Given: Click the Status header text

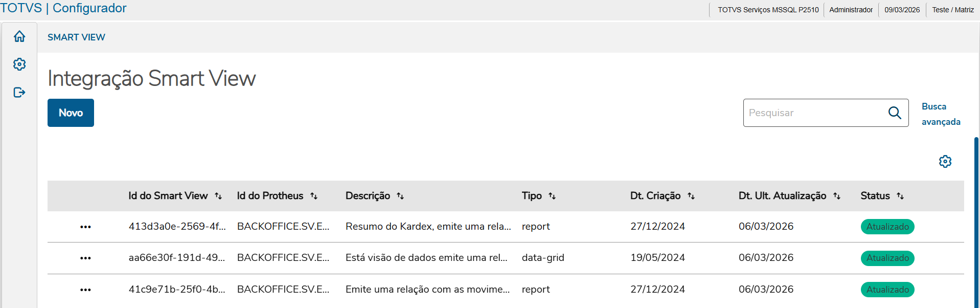Looking at the screenshot, I should (x=875, y=195).
